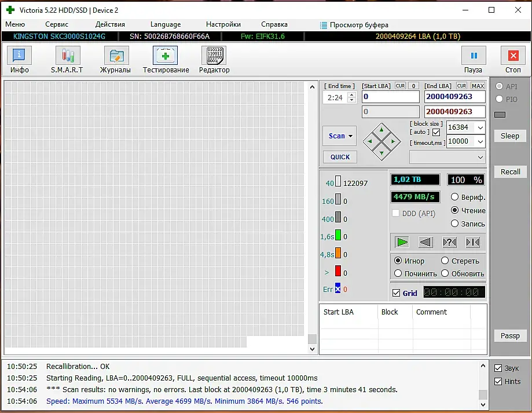Select the Починить remap option
The height and width of the screenshot is (413, 532).
[398, 273]
